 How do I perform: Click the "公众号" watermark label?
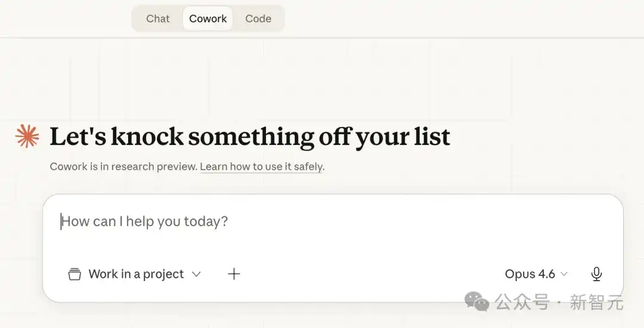coord(522,302)
